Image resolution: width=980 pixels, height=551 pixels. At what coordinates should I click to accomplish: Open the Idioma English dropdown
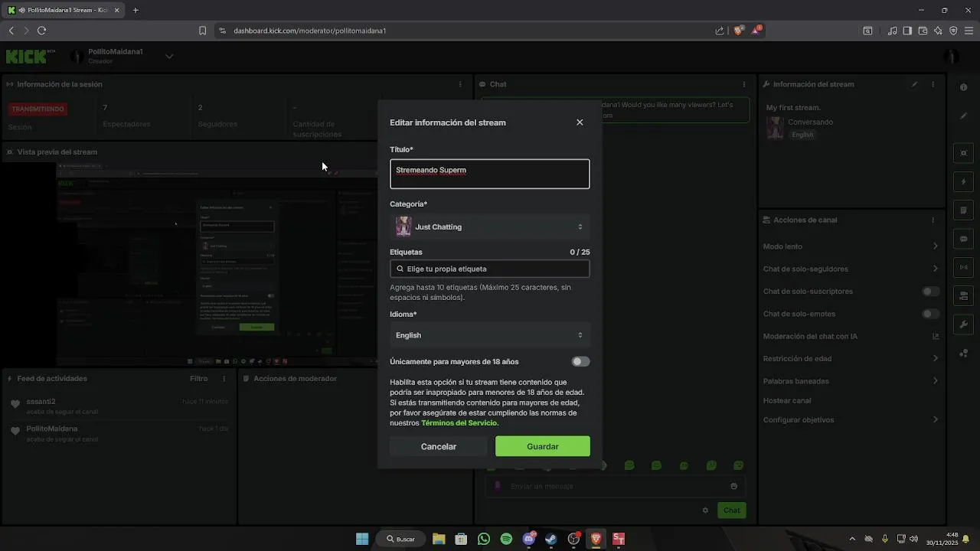(490, 335)
